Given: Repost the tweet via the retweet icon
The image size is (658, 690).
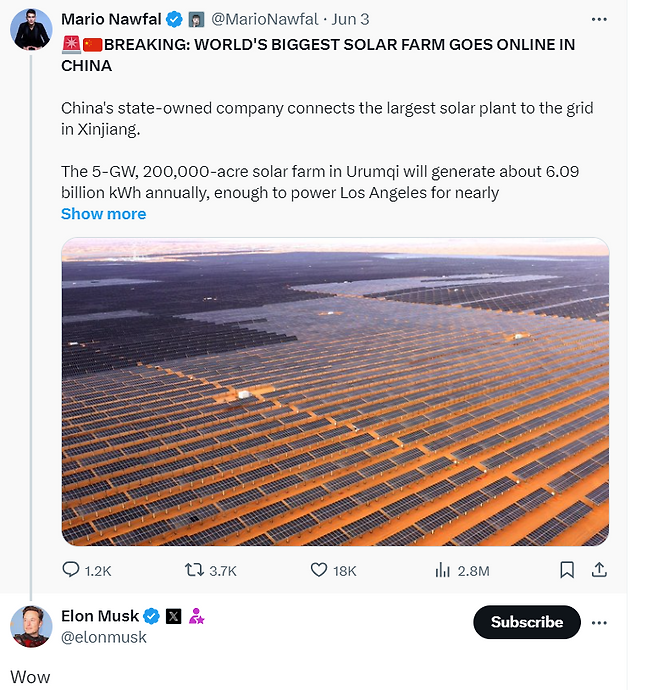Looking at the screenshot, I should click(x=194, y=570).
